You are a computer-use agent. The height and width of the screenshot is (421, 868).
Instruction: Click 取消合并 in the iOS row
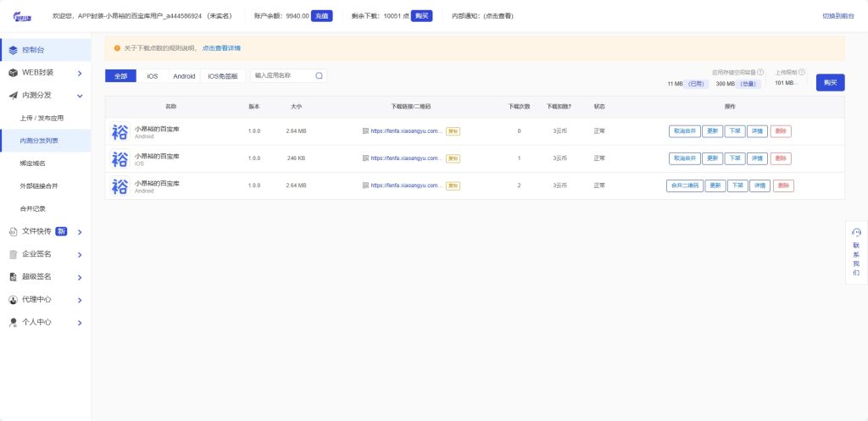click(x=685, y=158)
